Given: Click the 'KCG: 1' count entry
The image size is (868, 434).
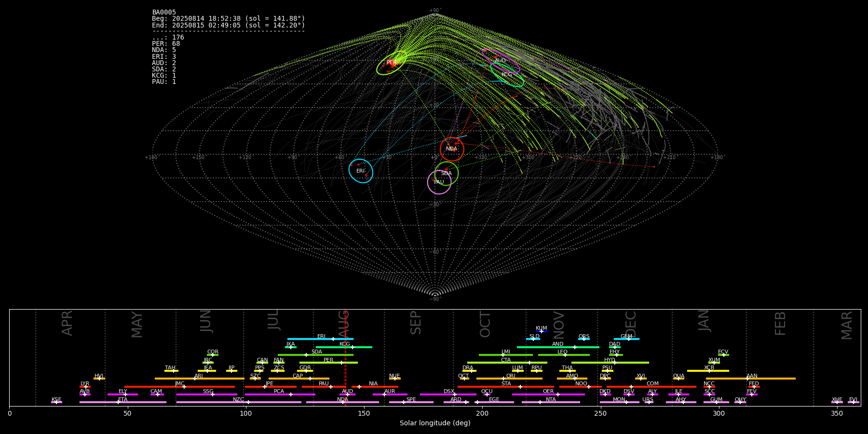Looking at the screenshot, I should click(x=164, y=75).
